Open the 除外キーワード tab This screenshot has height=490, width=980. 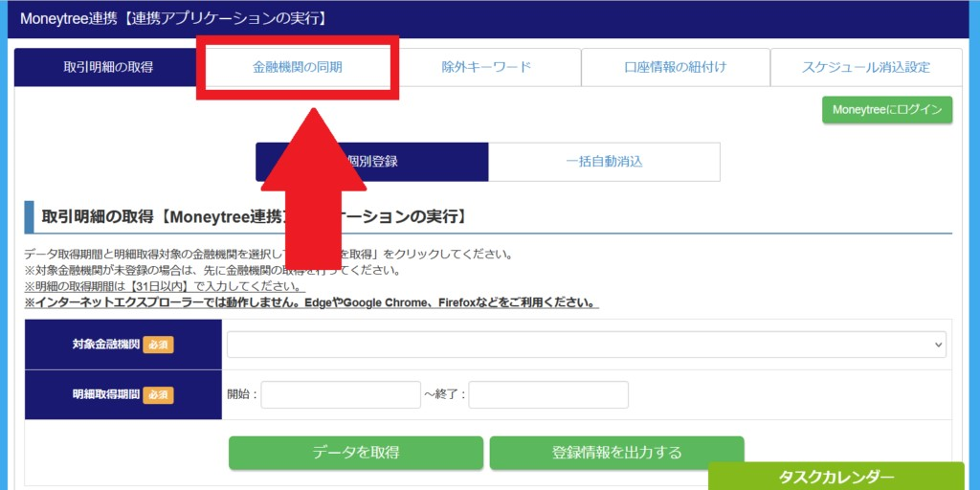[486, 68]
